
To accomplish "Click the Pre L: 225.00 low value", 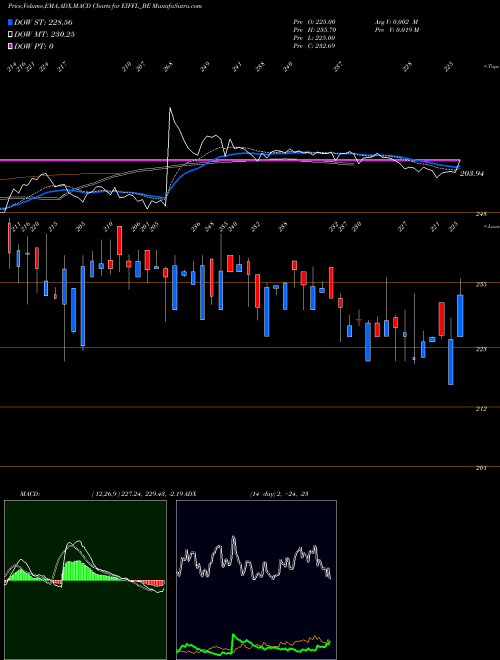I will pyautogui.click(x=314, y=38).
